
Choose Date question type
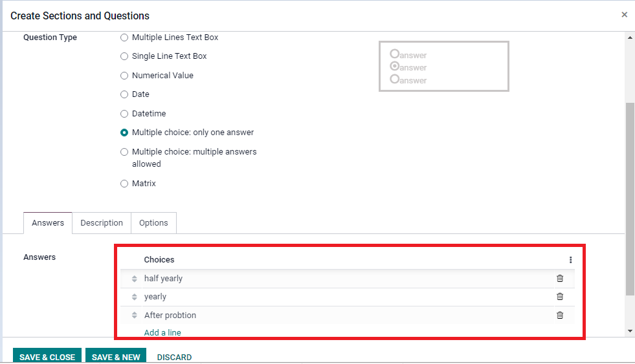(124, 94)
